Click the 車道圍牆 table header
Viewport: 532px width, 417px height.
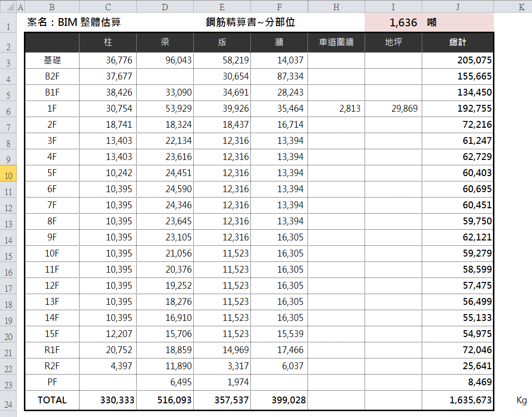(x=336, y=42)
